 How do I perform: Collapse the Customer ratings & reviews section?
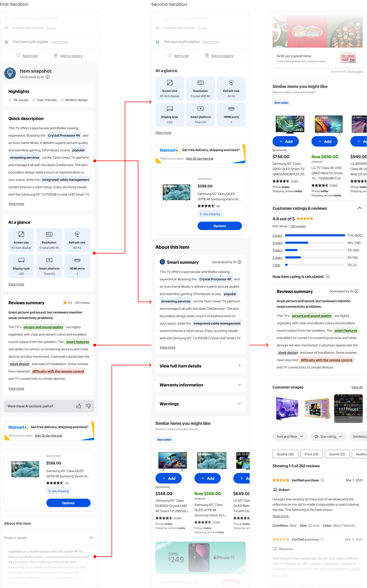pos(359,208)
